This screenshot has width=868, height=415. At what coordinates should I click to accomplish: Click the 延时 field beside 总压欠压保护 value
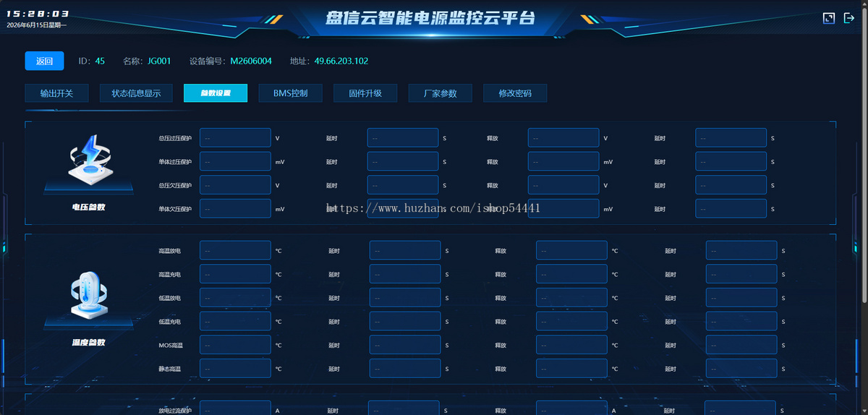point(403,185)
